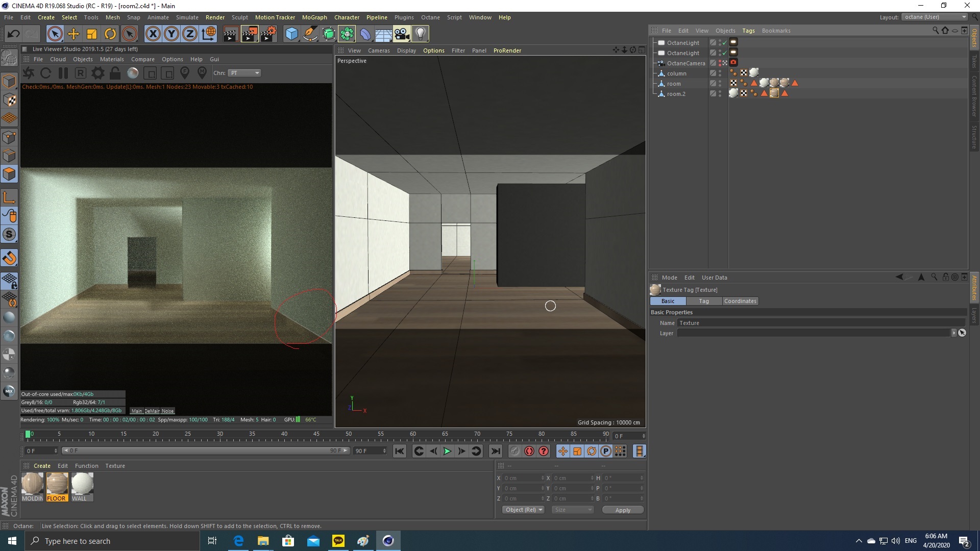Select the Scale tool in top toolbar
980x551 pixels.
tap(92, 34)
